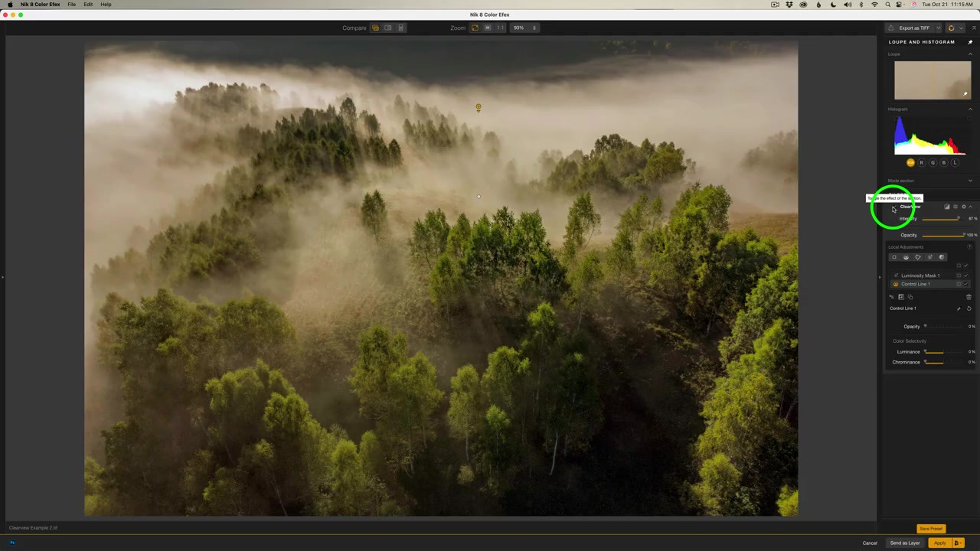Add a Color Mask local adjustment
Viewport: 980px width, 551px height.
pyautogui.click(x=942, y=257)
